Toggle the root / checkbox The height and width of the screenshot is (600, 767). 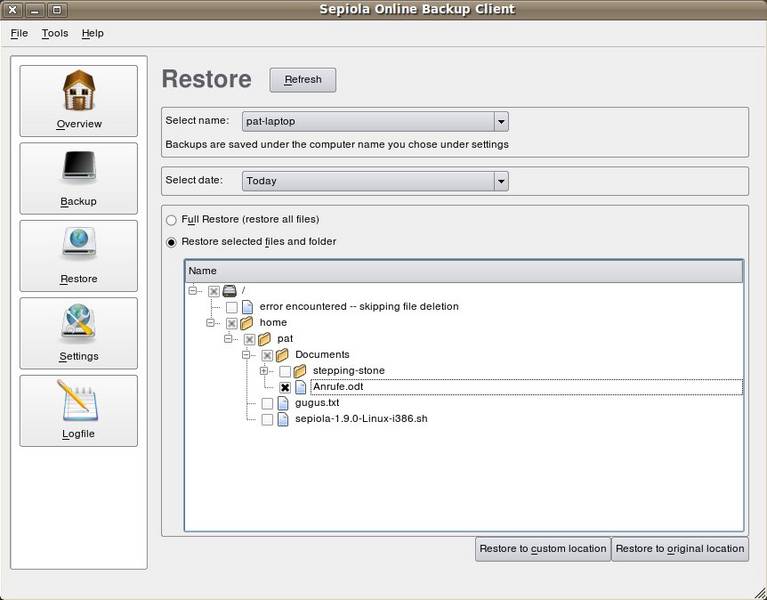pos(214,291)
